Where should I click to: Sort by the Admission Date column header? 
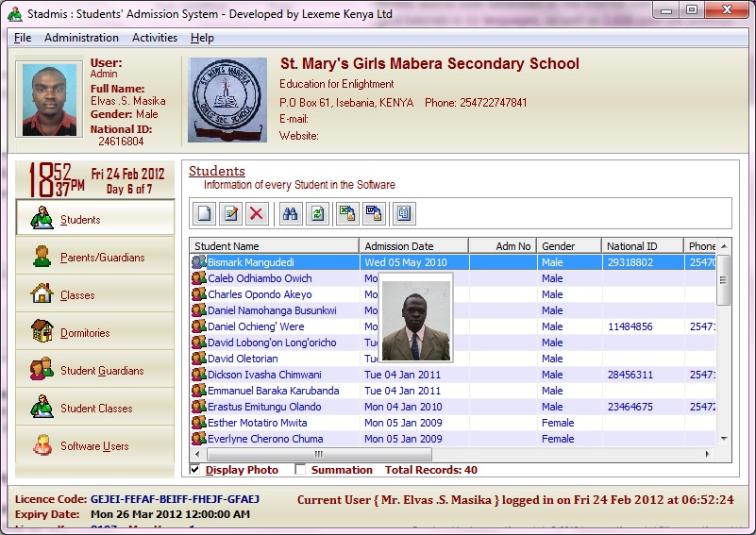[x=413, y=246]
